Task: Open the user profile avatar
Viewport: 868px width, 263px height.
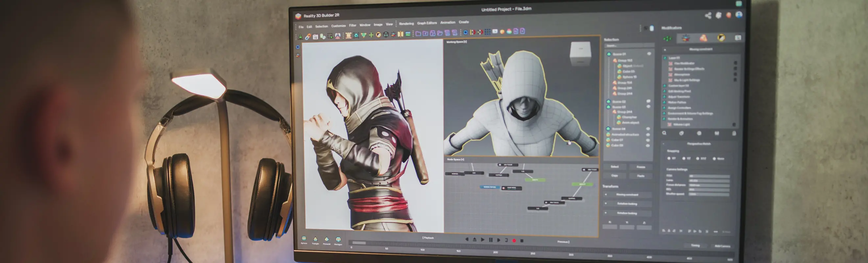Action: pos(738,14)
